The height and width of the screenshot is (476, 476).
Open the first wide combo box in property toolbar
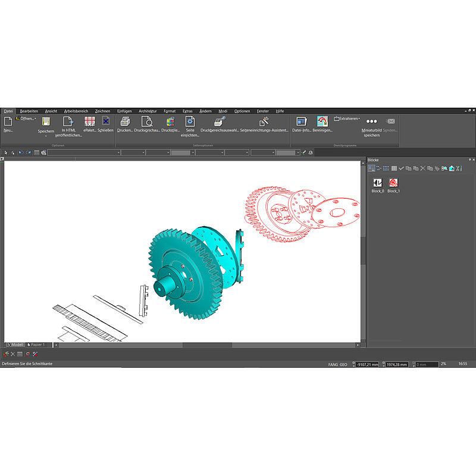84,153
